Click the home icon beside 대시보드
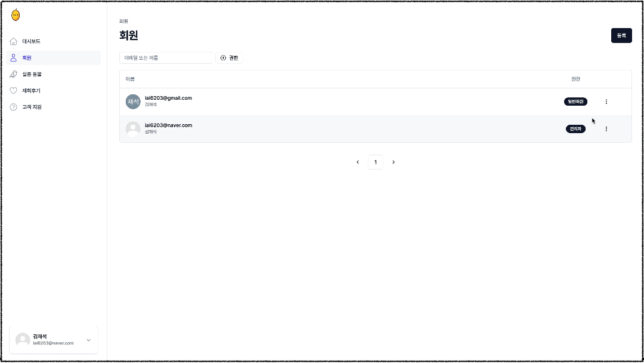This screenshot has width=644, height=363. (x=14, y=41)
